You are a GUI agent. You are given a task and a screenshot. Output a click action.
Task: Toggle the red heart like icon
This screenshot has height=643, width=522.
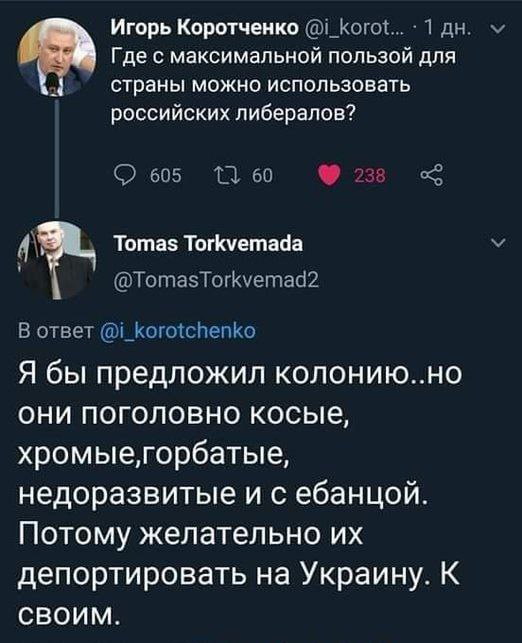[x=329, y=176]
